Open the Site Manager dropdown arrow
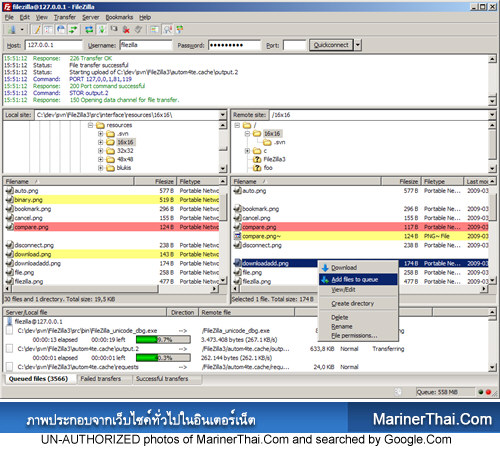 pos(22,30)
